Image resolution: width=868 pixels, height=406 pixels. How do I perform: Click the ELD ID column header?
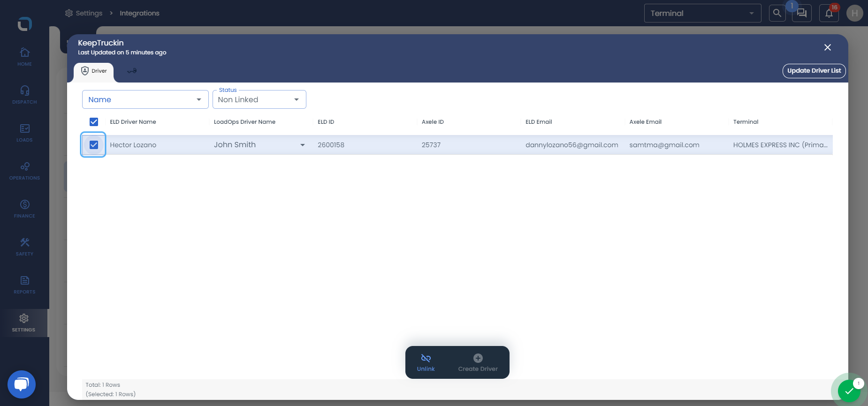click(326, 122)
